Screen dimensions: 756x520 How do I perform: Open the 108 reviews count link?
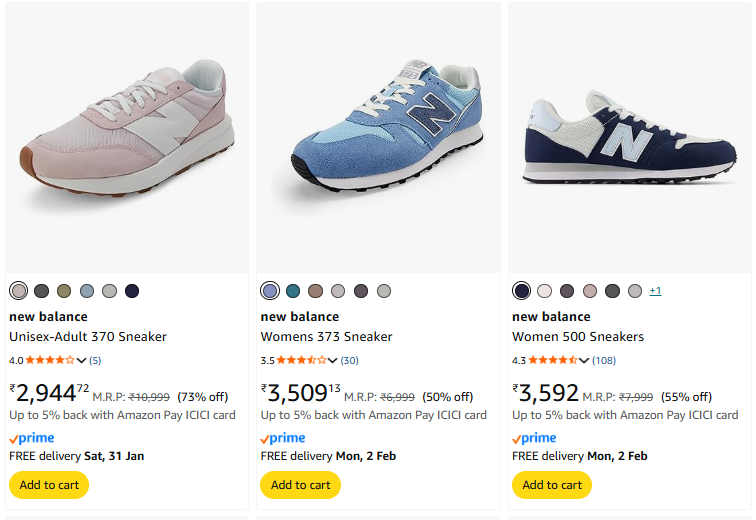click(x=604, y=360)
